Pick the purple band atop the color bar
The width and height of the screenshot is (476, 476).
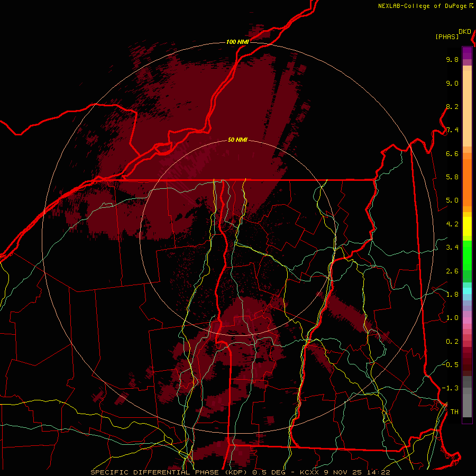pos(467,53)
